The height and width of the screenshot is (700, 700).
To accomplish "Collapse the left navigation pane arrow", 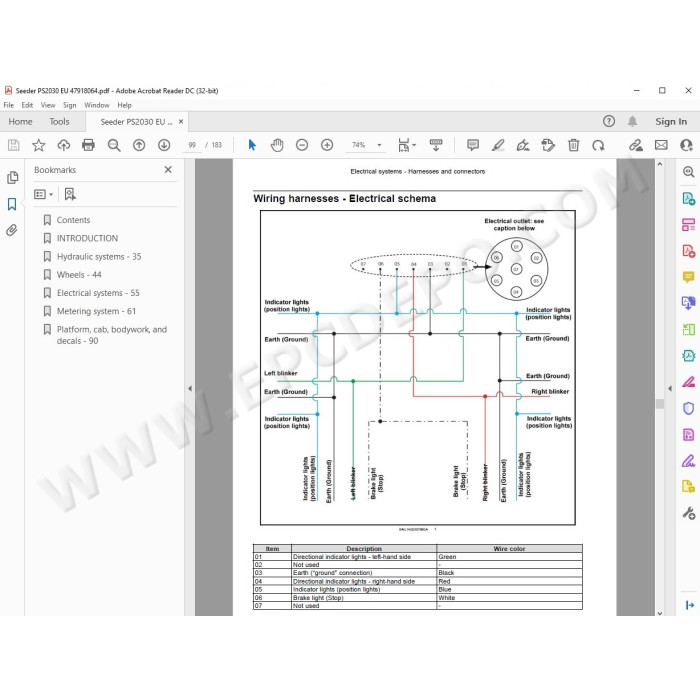I will (190, 388).
